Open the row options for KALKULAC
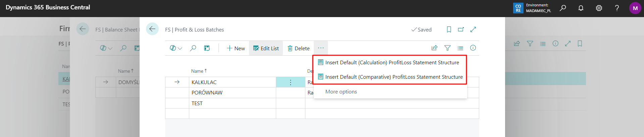 click(291, 82)
